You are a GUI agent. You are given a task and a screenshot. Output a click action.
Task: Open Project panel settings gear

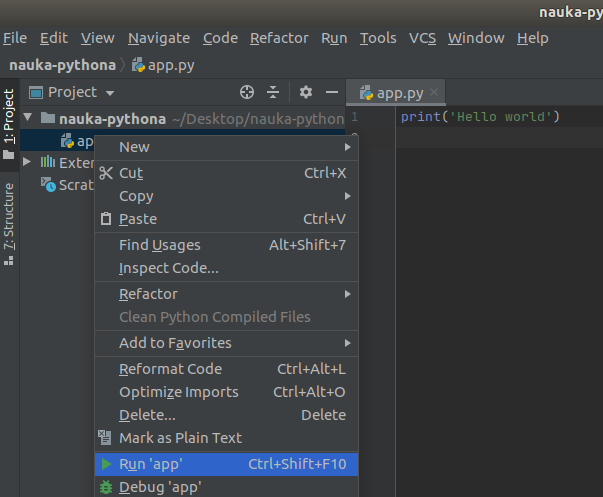pyautogui.click(x=306, y=92)
